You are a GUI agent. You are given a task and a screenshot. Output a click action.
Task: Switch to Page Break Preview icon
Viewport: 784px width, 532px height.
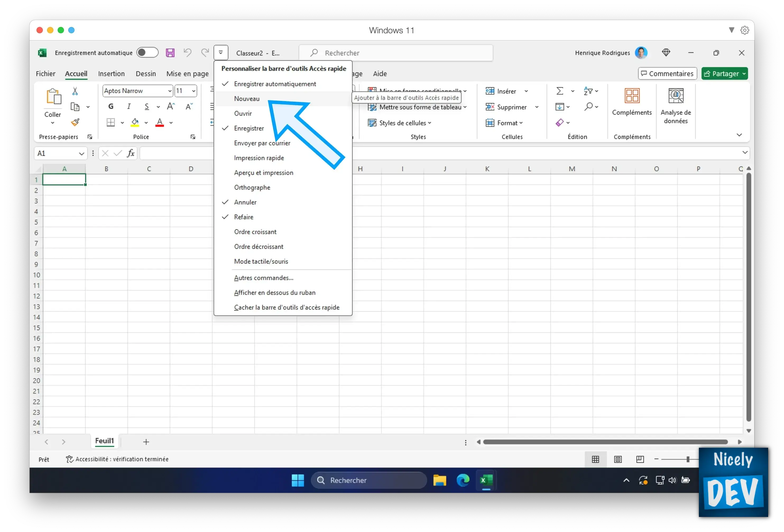click(x=640, y=459)
